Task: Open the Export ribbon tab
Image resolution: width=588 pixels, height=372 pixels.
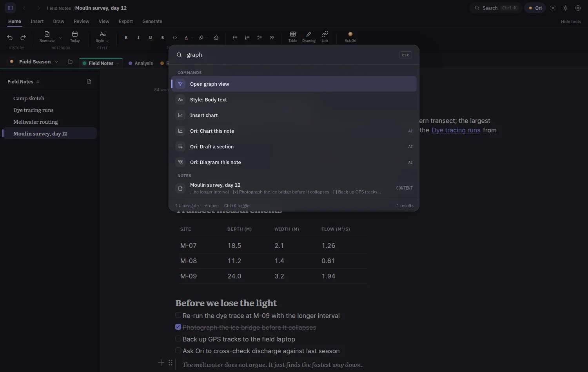Action: 126,22
